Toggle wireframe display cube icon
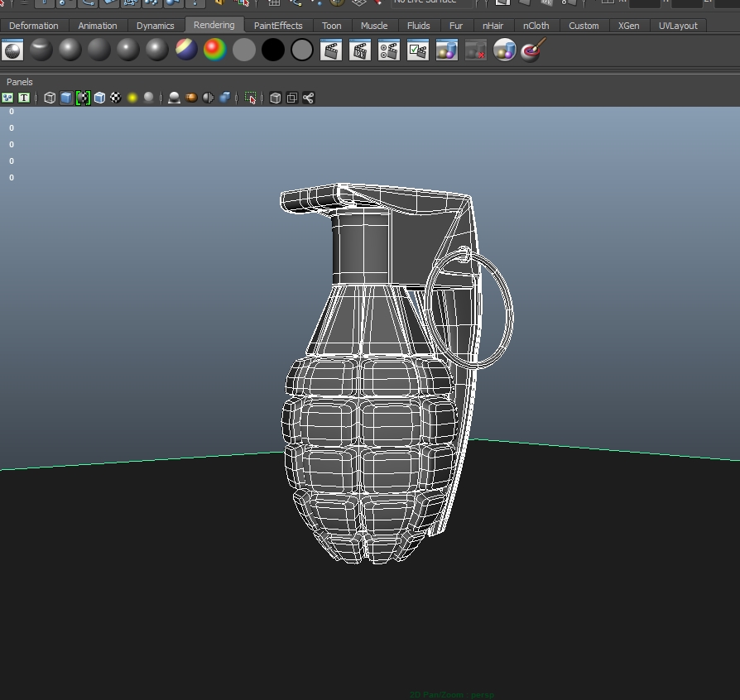 coord(50,98)
